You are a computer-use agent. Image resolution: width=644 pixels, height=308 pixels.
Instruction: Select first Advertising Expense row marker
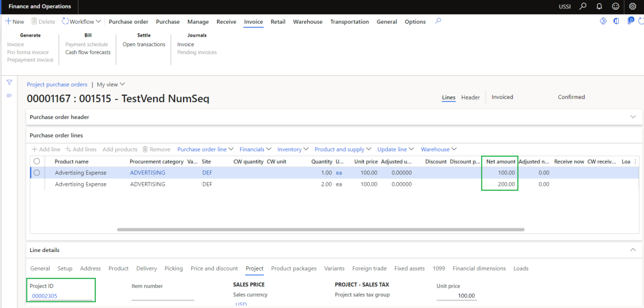37,173
